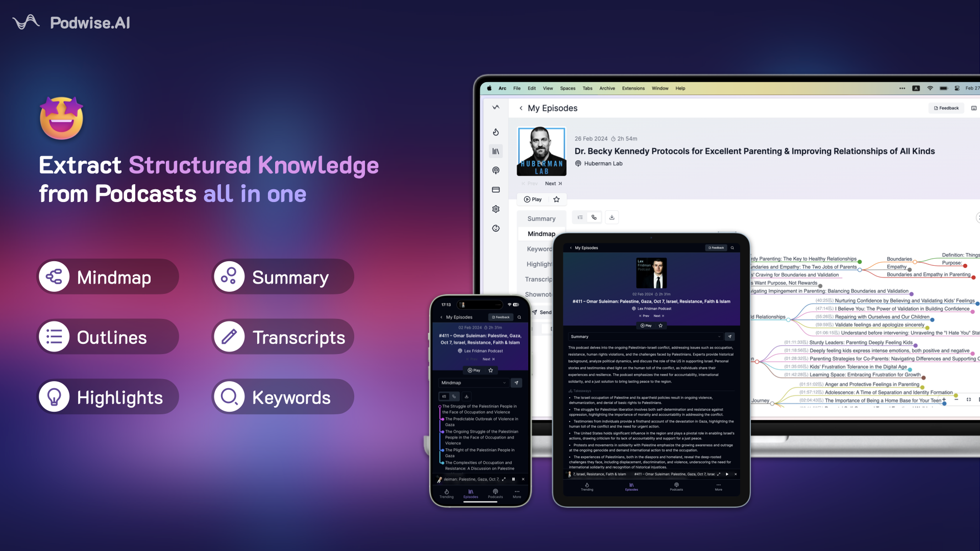
Task: Click the Outlines icon in feature list
Action: tap(55, 337)
